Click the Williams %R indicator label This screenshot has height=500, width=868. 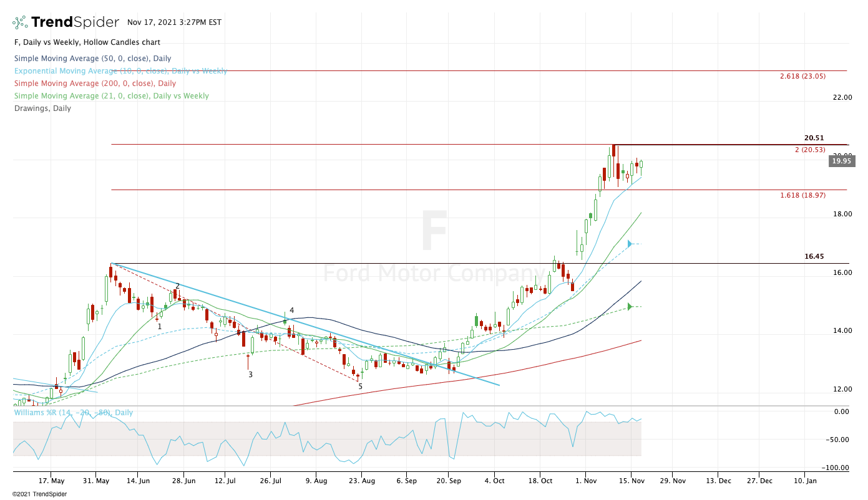point(73,413)
